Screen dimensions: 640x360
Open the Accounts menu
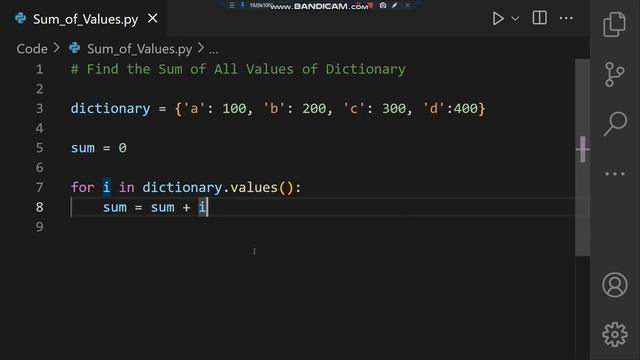615,285
